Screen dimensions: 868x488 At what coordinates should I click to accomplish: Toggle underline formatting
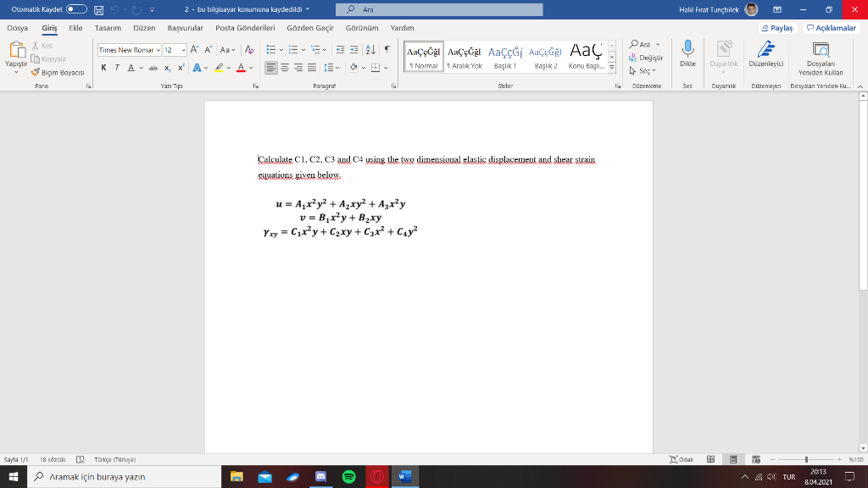coord(131,68)
